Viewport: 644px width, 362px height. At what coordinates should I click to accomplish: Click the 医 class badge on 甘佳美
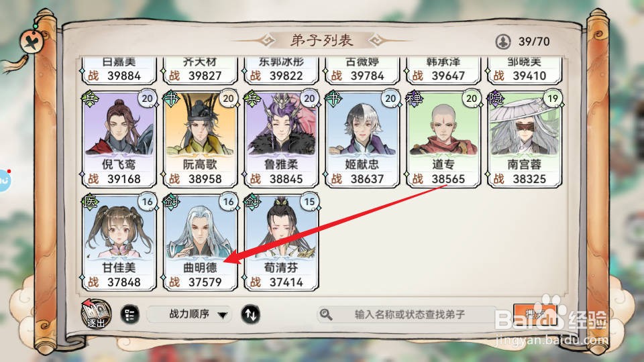point(90,202)
